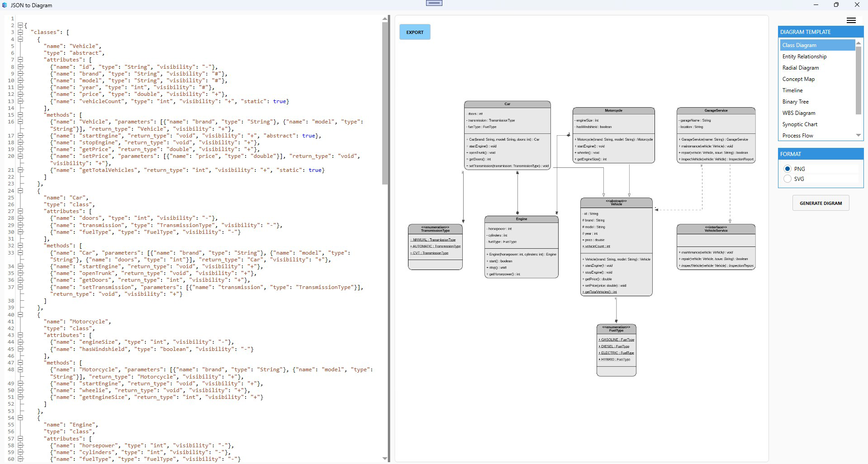Collapse the classes array fold at line 3
This screenshot has height=464, width=868.
point(20,32)
